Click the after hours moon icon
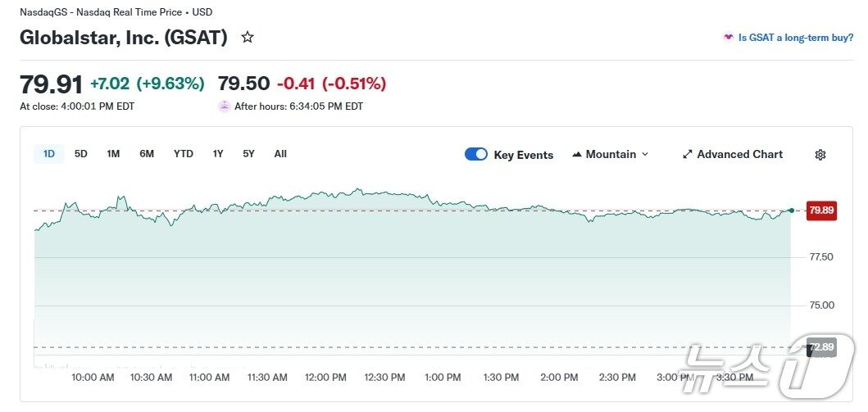Viewport: 868px width, 412px height. (224, 106)
